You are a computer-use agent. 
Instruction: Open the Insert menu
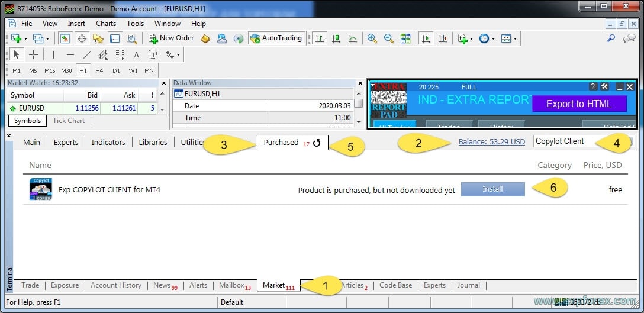[x=76, y=24]
